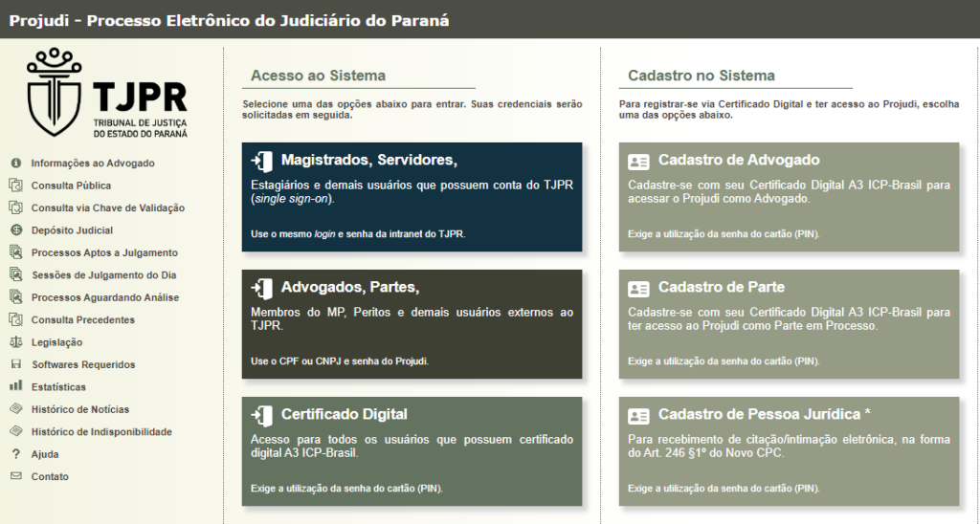This screenshot has height=524, width=980.
Task: Click 'Use o mesmo login e senha da intranet' text
Action: click(358, 234)
